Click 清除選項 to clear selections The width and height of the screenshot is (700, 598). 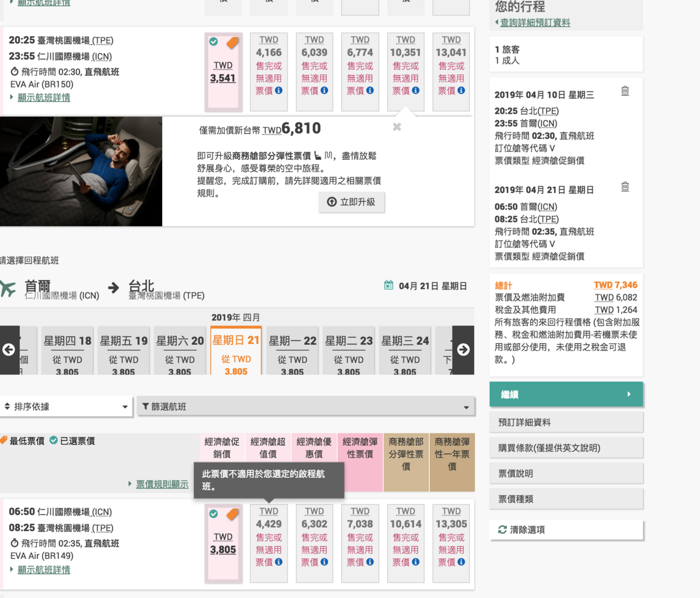coord(566,530)
